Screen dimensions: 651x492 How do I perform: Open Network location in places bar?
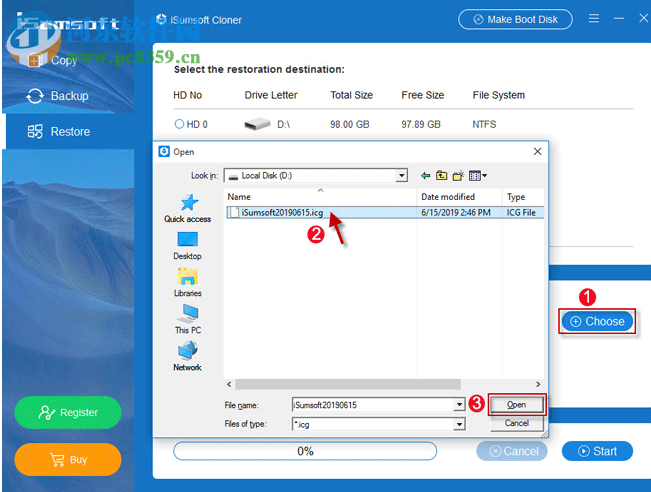click(x=188, y=356)
